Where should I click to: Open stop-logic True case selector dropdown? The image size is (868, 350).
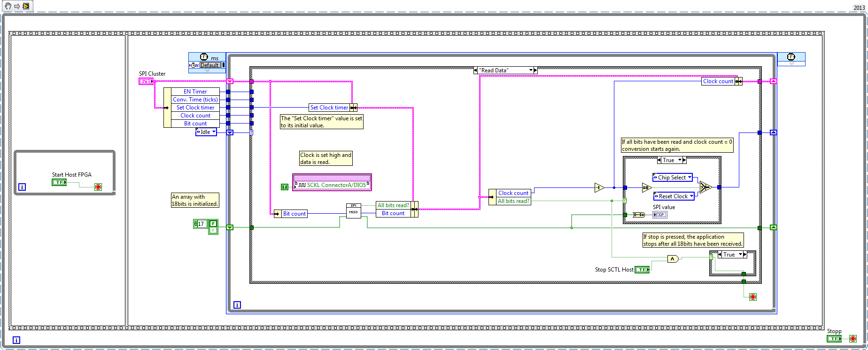740,255
